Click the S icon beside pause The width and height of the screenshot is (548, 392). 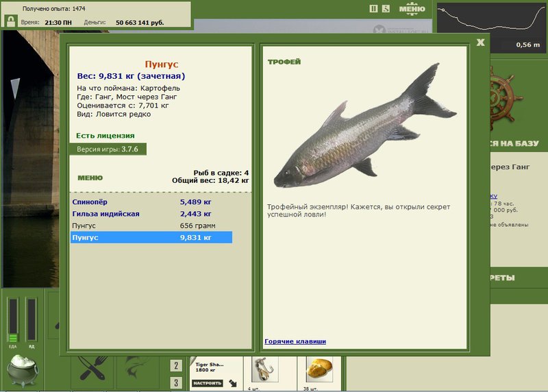click(386, 9)
